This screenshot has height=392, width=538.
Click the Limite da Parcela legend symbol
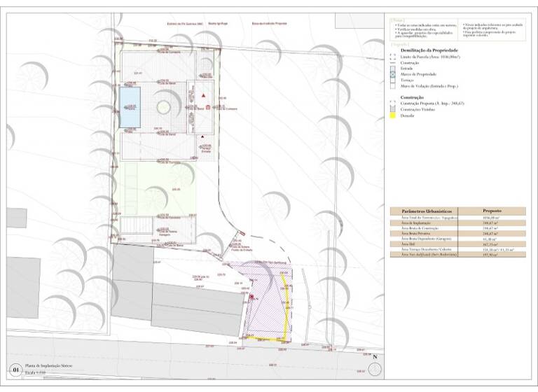(393, 56)
